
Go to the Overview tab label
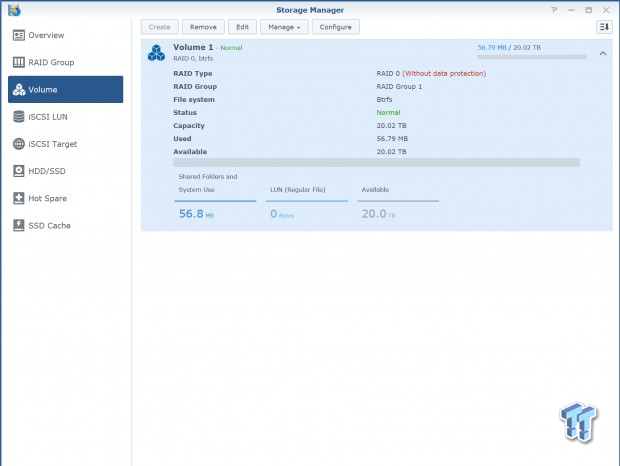point(46,35)
